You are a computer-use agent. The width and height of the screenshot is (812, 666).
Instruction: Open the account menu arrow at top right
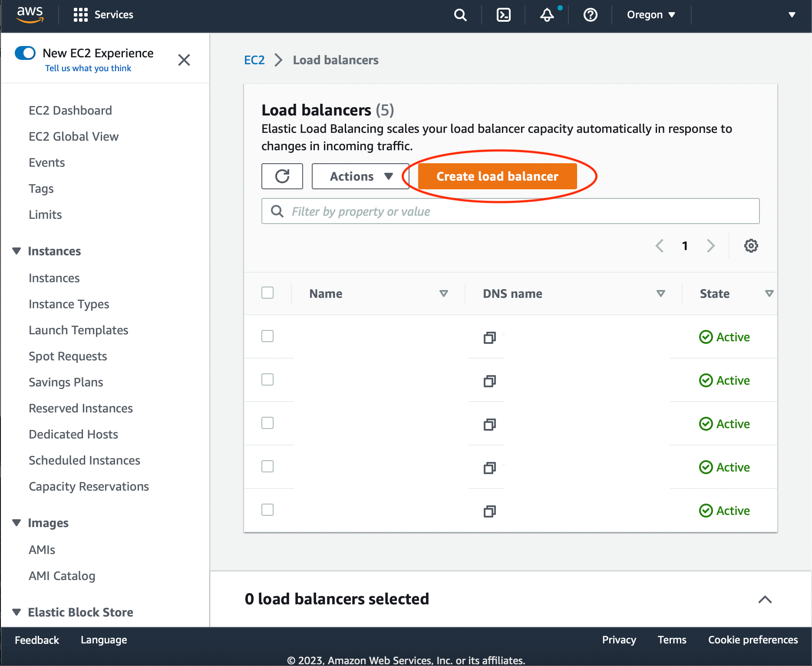[x=792, y=15]
